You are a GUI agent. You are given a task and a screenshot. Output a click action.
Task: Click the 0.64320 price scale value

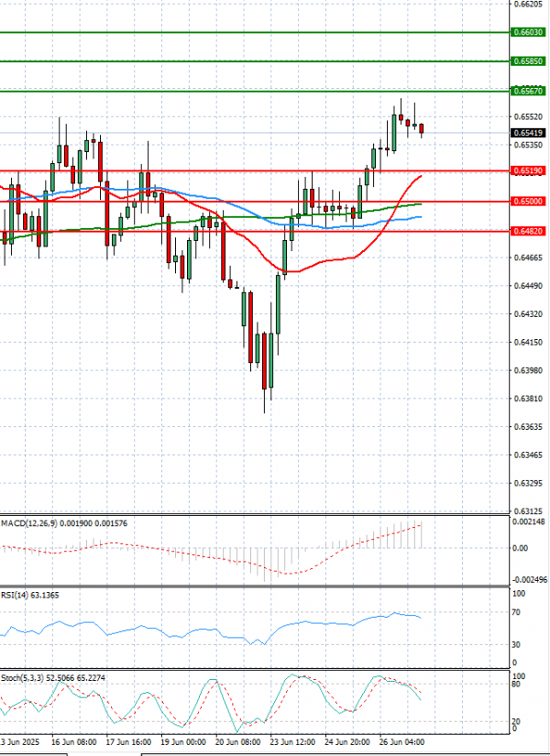[528, 314]
